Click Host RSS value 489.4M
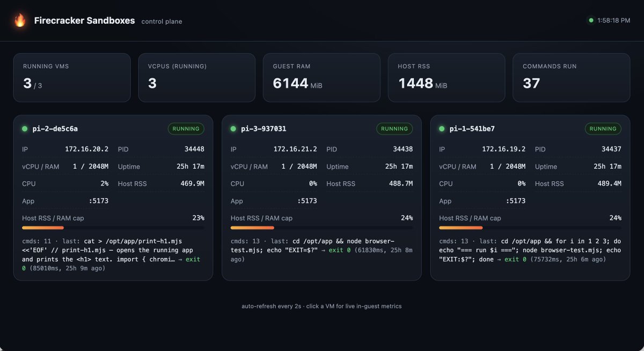644x351 pixels. (609, 184)
